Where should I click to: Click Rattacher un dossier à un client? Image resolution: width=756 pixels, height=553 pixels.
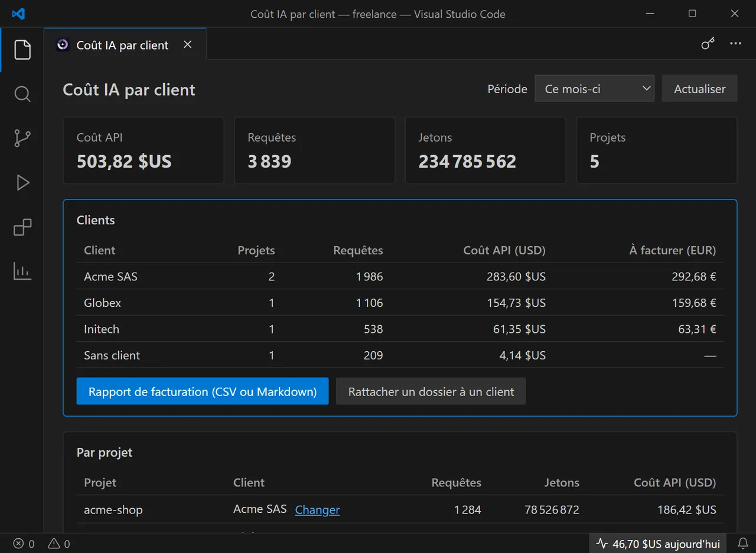point(431,391)
